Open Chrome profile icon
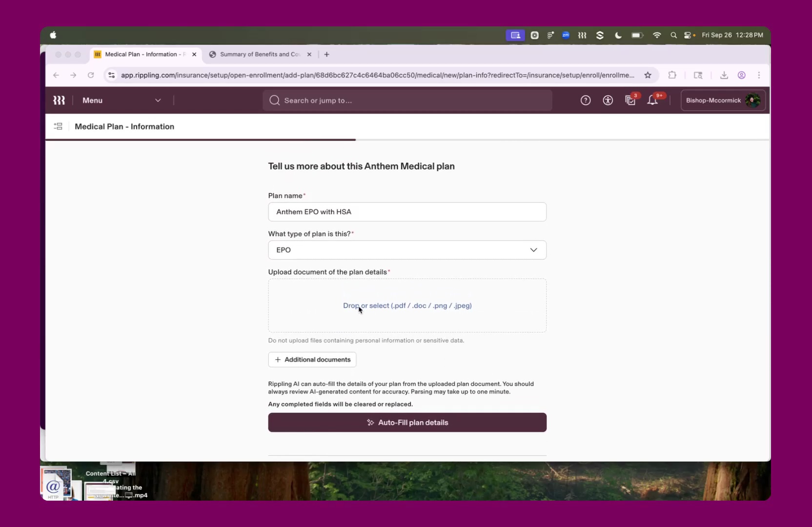The height and width of the screenshot is (527, 812). click(741, 75)
